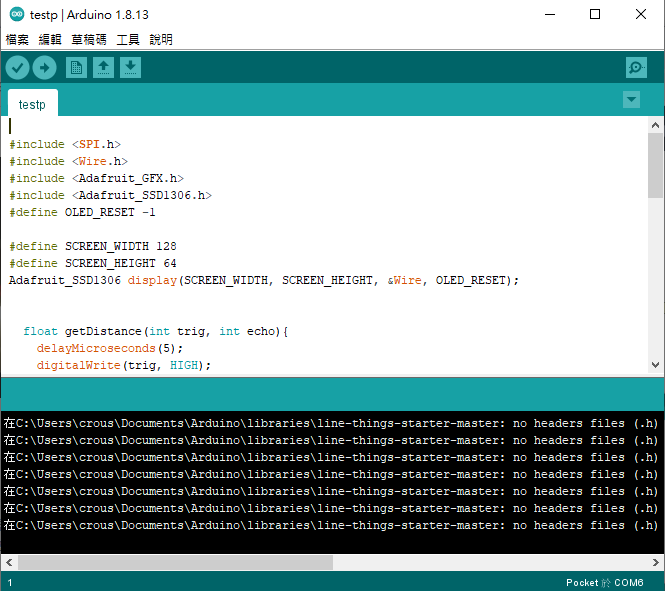Click the 'Adafruit_SSD1306 display(...)' line

coord(264,280)
